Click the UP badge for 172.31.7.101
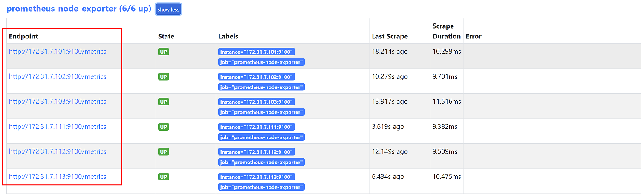 tap(163, 52)
